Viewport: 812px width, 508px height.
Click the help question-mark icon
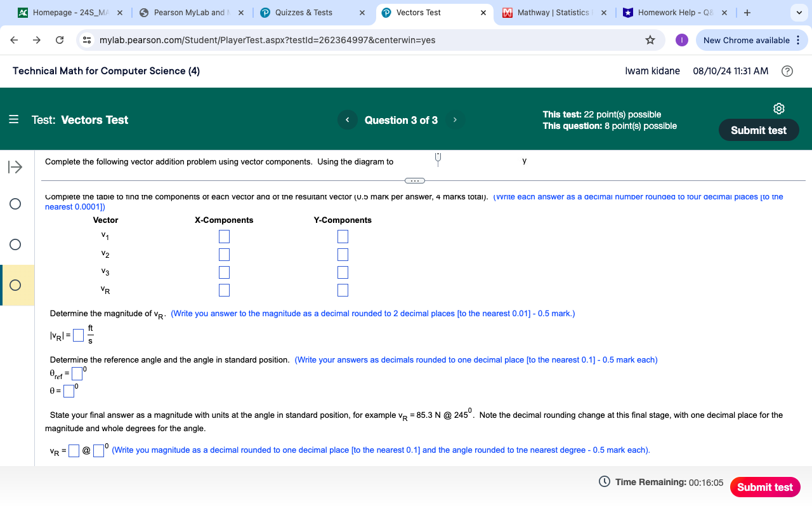[787, 71]
